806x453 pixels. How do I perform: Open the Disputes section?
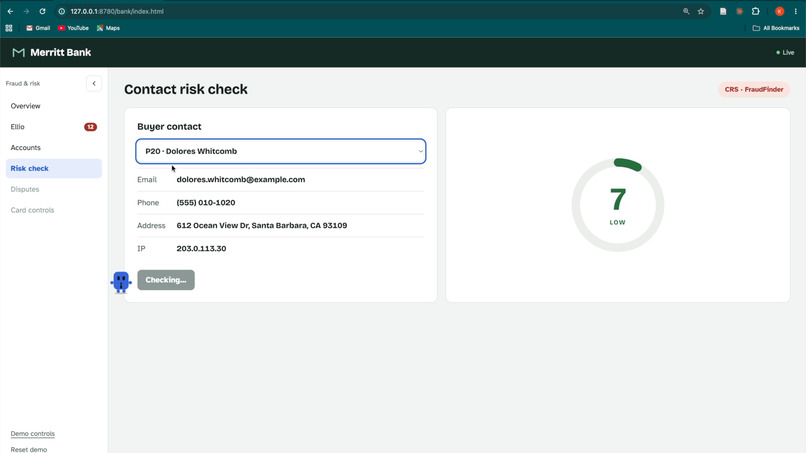point(53,189)
